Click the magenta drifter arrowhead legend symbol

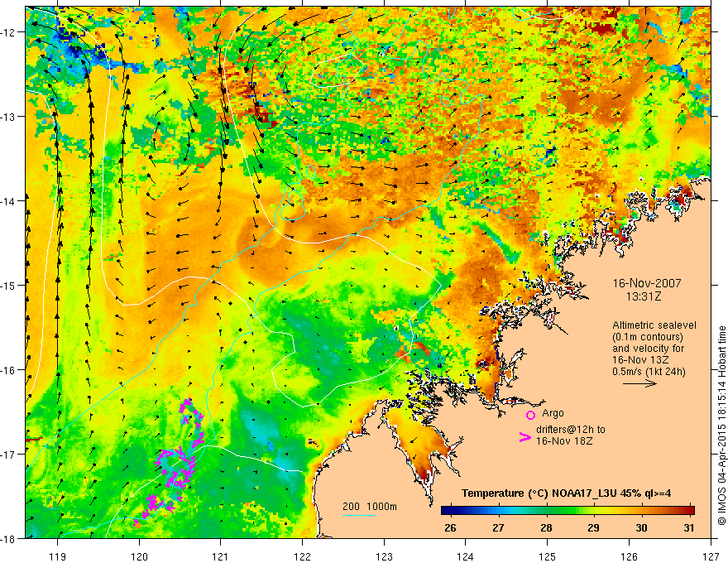point(525,437)
